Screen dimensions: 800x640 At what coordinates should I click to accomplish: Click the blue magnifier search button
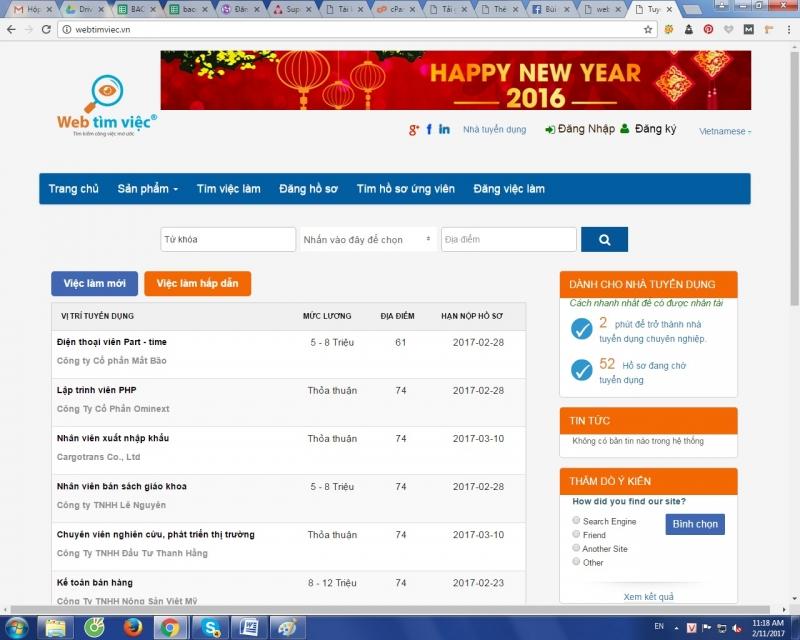(604, 240)
